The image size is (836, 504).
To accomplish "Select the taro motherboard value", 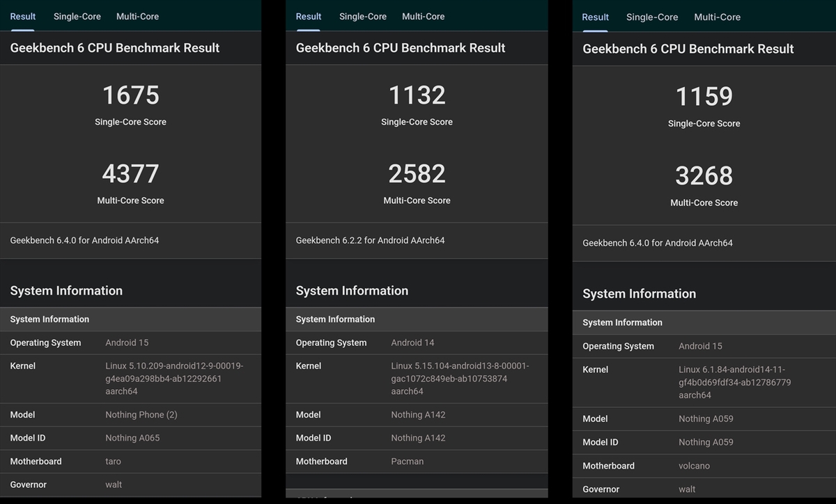I will [x=113, y=462].
